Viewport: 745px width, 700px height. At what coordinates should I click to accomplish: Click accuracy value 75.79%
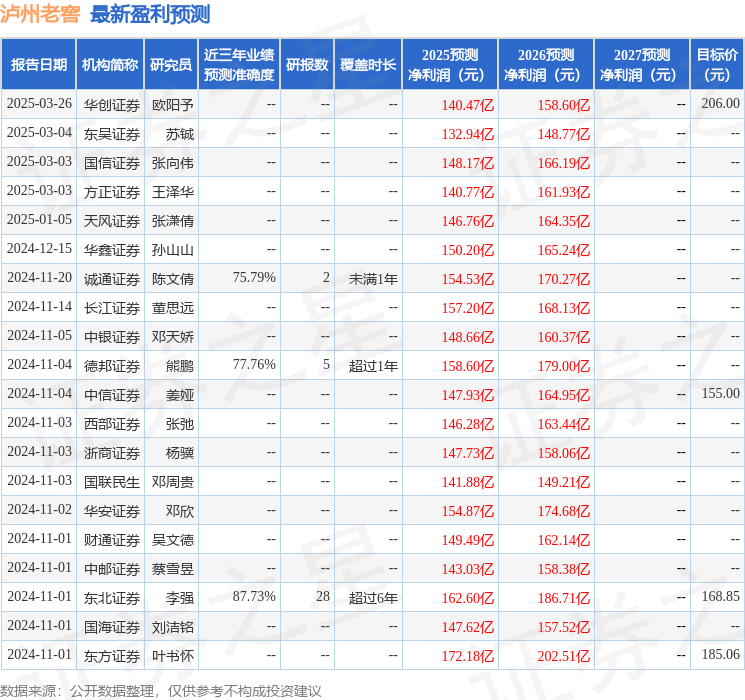[254, 278]
